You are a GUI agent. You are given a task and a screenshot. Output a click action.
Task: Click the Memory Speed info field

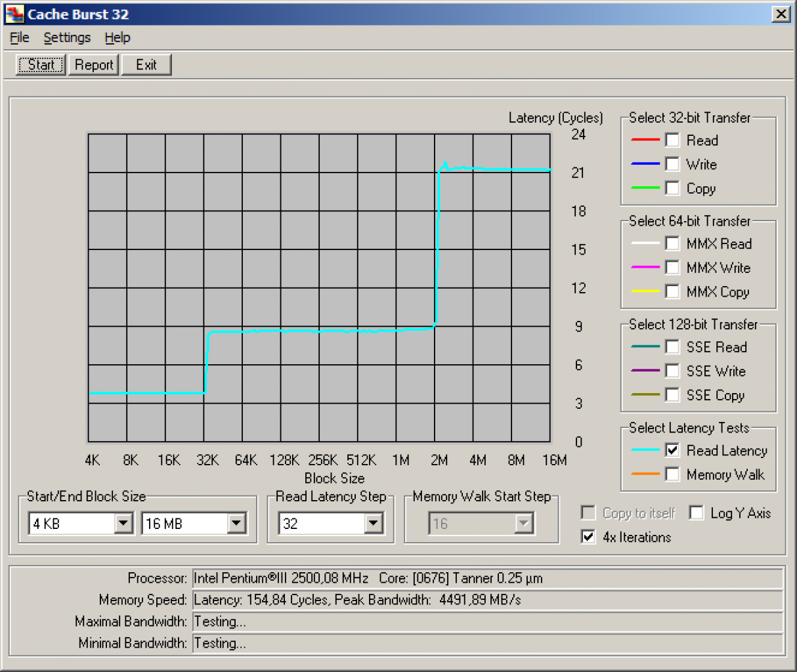click(487, 600)
